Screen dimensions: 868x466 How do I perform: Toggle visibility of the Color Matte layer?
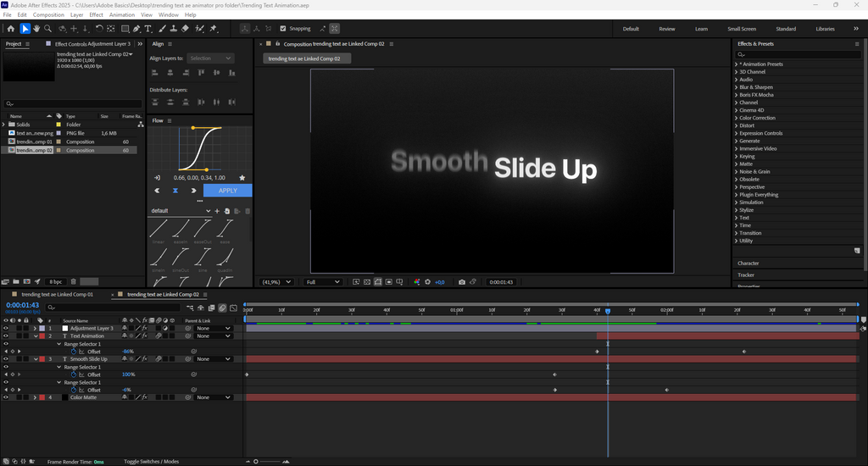pos(6,397)
